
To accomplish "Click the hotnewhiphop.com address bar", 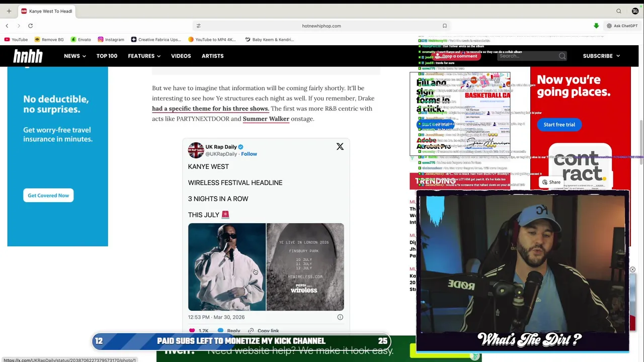I will point(321,26).
